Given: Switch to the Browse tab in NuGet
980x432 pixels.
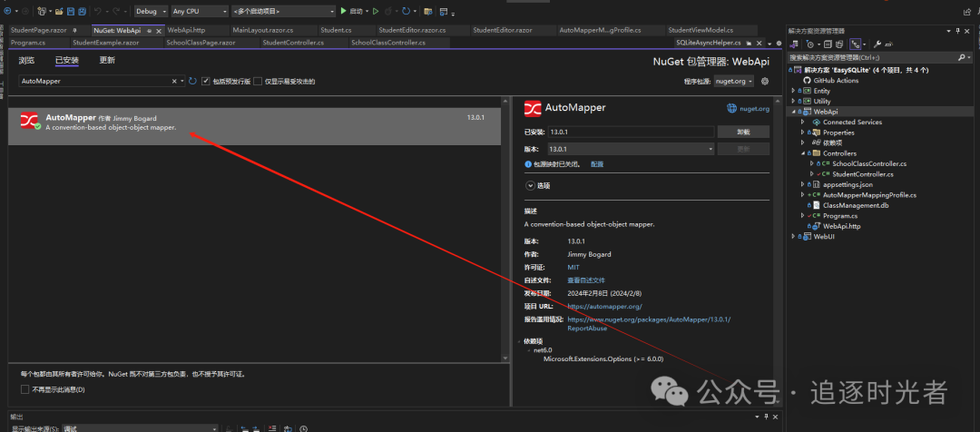Looking at the screenshot, I should click(26, 60).
